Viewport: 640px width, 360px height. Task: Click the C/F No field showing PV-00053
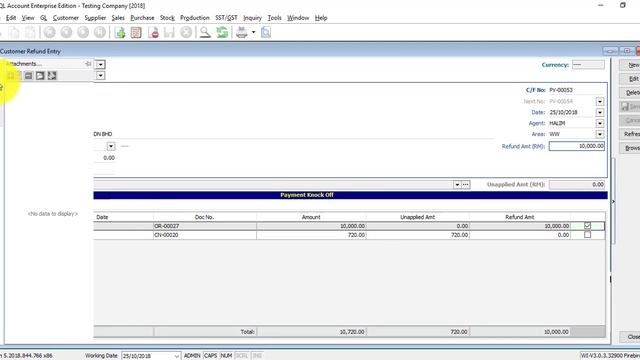[576, 90]
